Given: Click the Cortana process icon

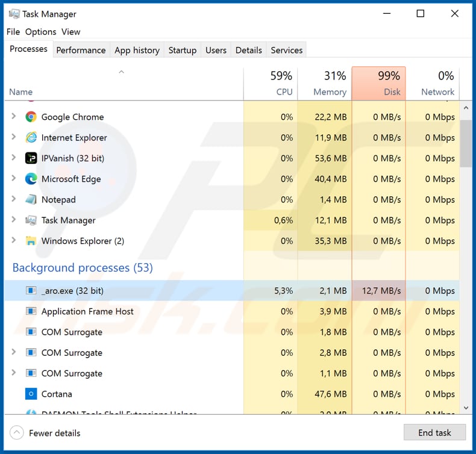Looking at the screenshot, I should (x=31, y=394).
